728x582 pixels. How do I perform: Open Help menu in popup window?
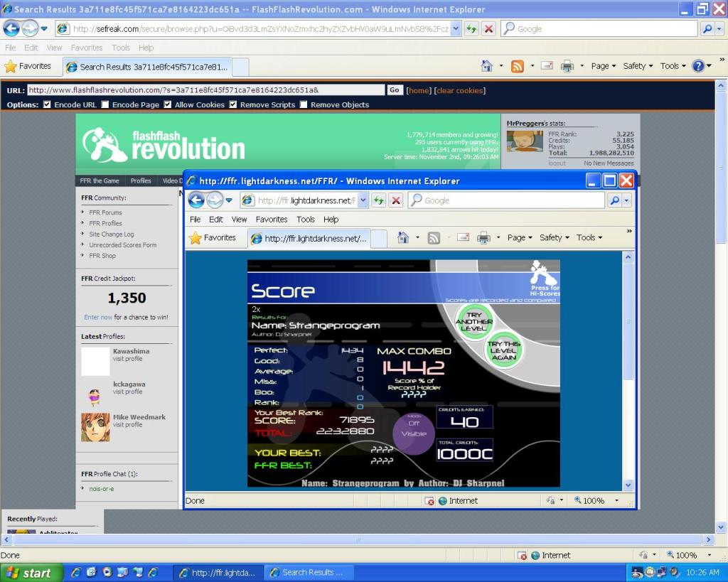331,220
